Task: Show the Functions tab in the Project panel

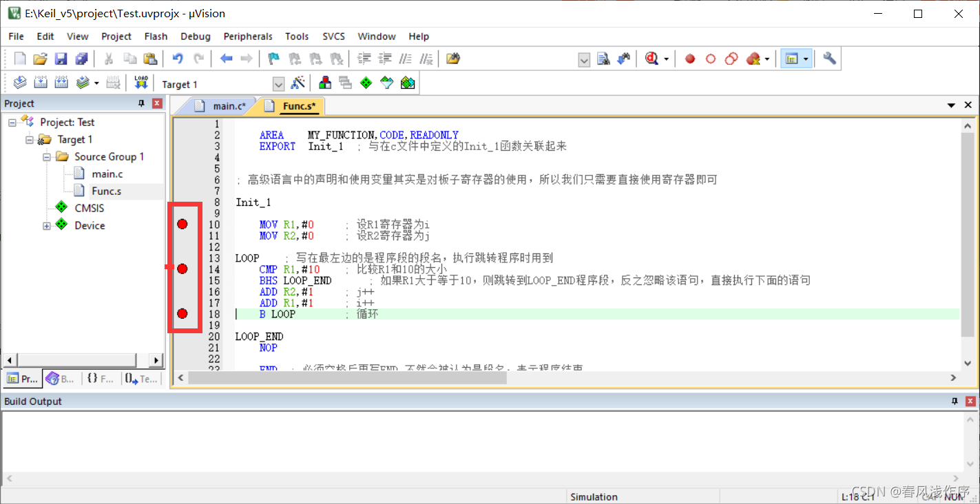Action: point(101,379)
